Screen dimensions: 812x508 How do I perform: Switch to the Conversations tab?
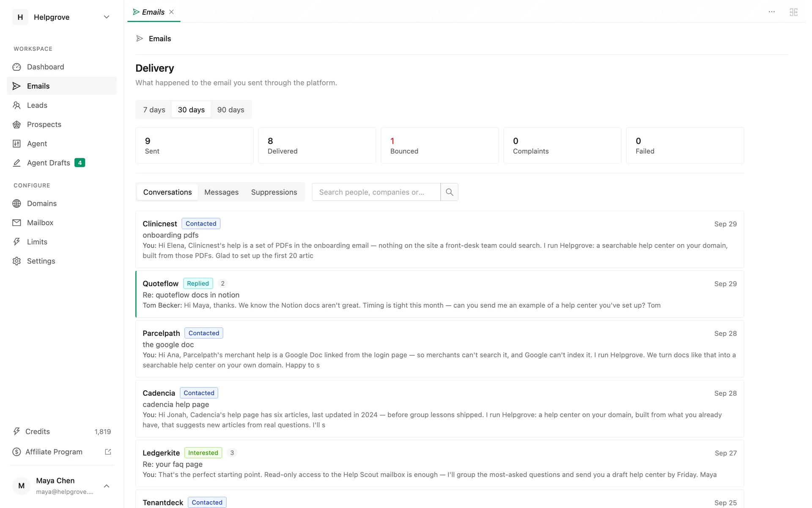[x=167, y=192]
